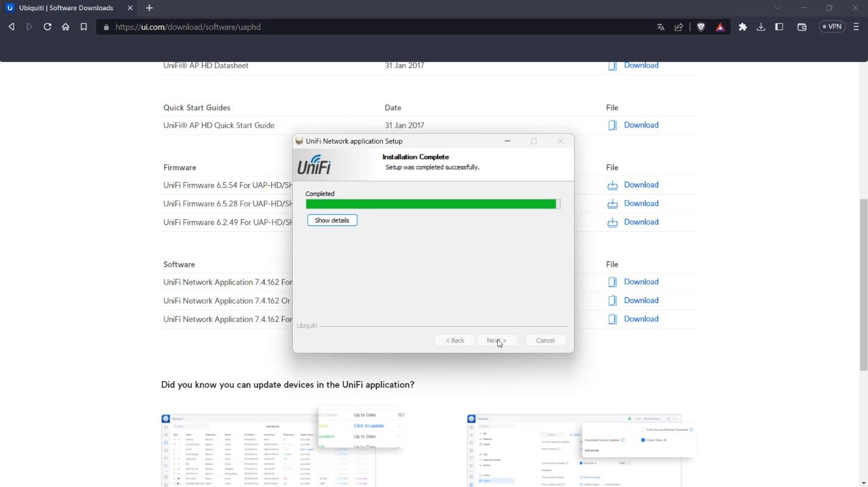Open the device list screenshot thumbnail
Viewport: 868px width, 487px height.
[283, 447]
